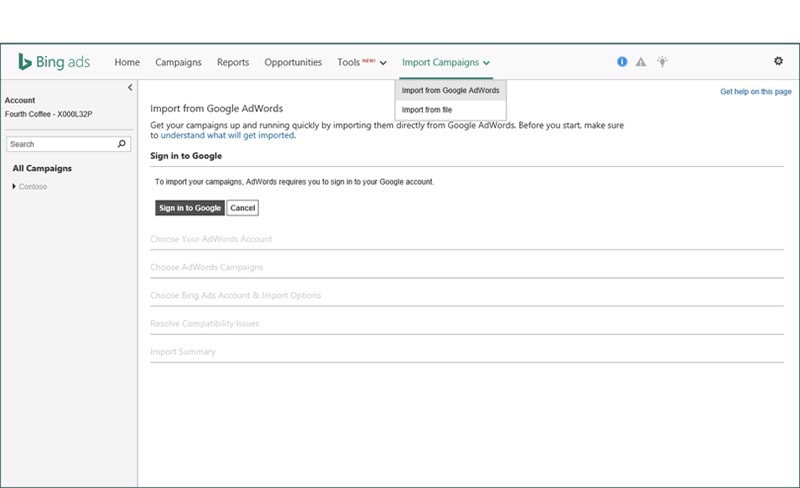
Task: Switch to the Reports tab
Action: (x=233, y=62)
